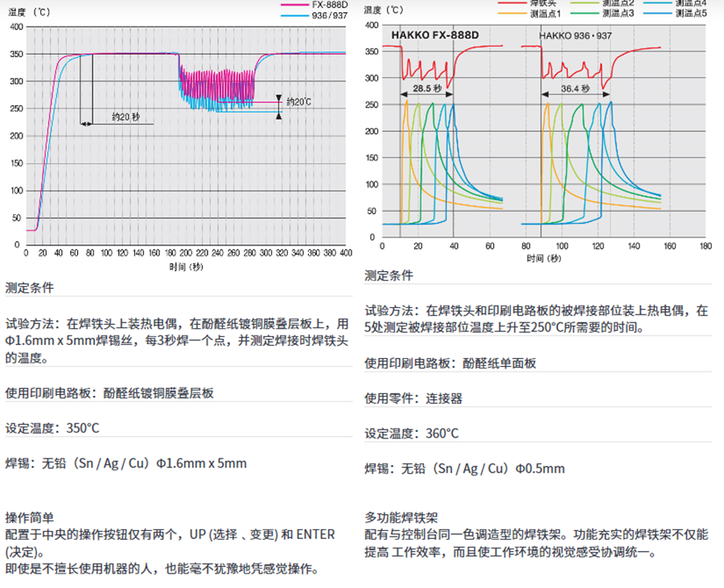
Task: Click '使用印刷电路板：酚醛纸镀铜膜叠层板' line
Action: pyautogui.click(x=109, y=393)
